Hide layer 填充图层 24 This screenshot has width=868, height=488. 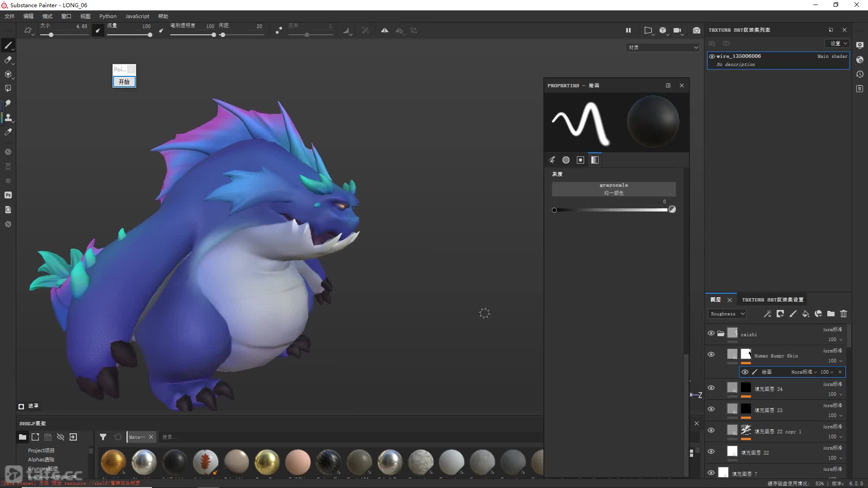point(711,388)
